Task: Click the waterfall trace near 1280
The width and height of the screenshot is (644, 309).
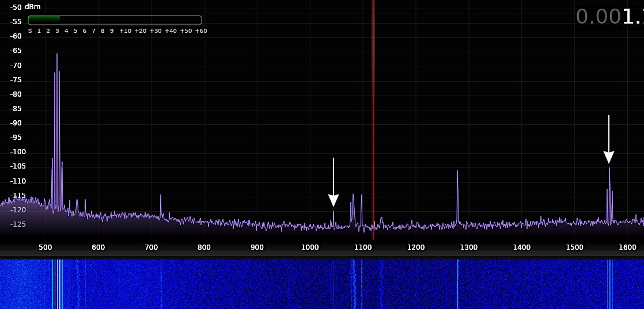Action: [x=457, y=284]
